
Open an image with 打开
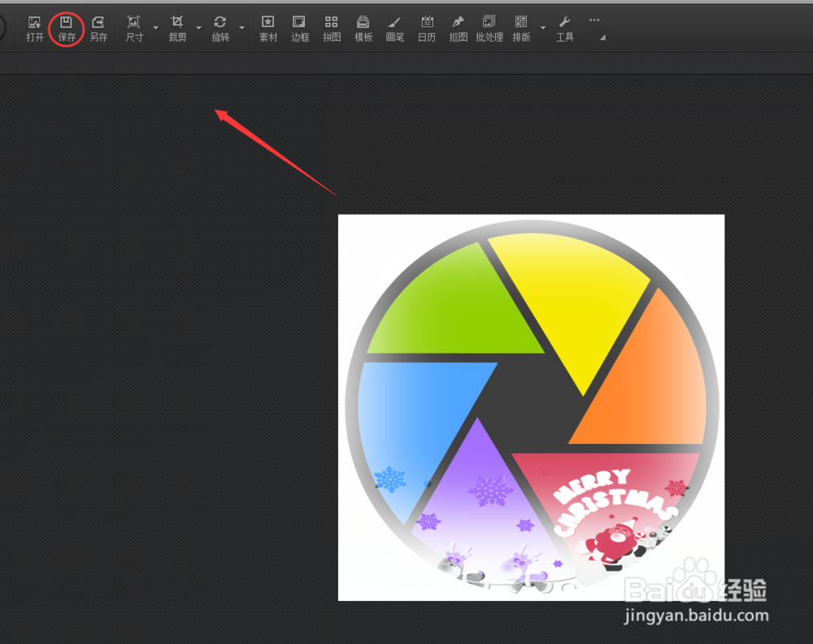tap(35, 29)
